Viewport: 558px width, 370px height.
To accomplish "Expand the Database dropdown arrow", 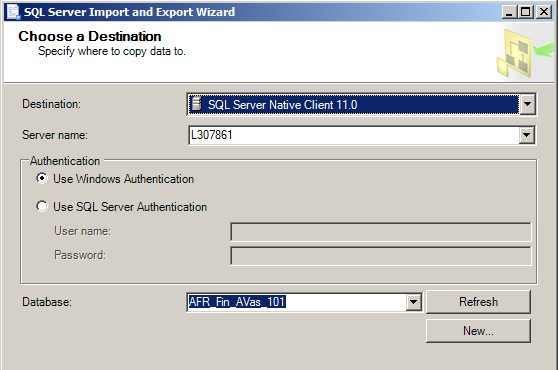I will point(413,302).
